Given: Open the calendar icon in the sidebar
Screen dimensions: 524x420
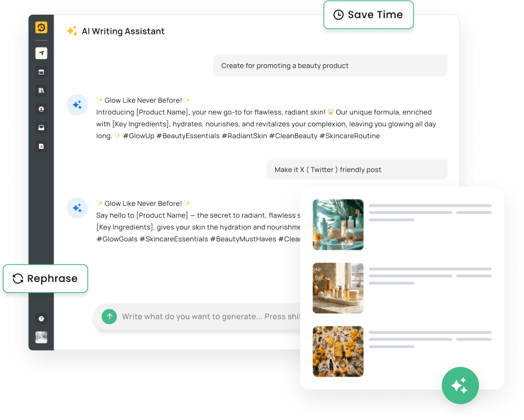Looking at the screenshot, I should [41, 72].
